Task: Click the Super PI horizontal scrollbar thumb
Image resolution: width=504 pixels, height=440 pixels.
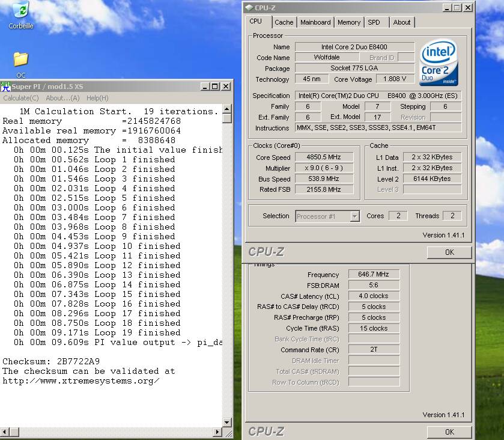Action: [14, 432]
